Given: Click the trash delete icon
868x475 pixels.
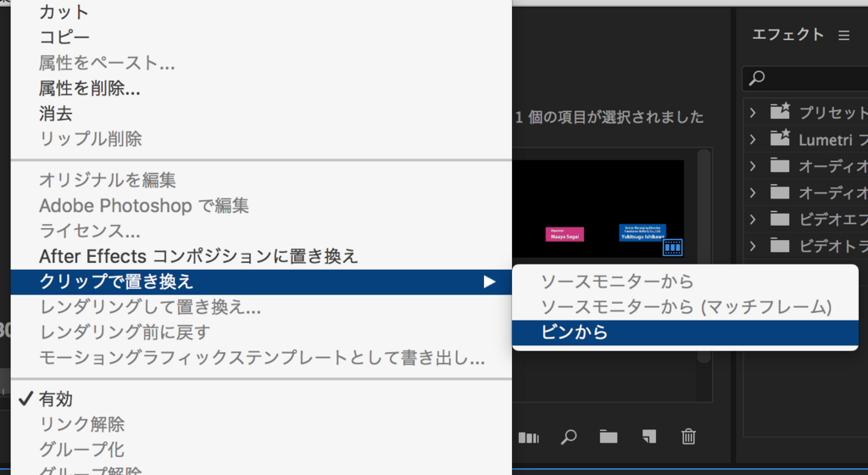Looking at the screenshot, I should pos(688,437).
